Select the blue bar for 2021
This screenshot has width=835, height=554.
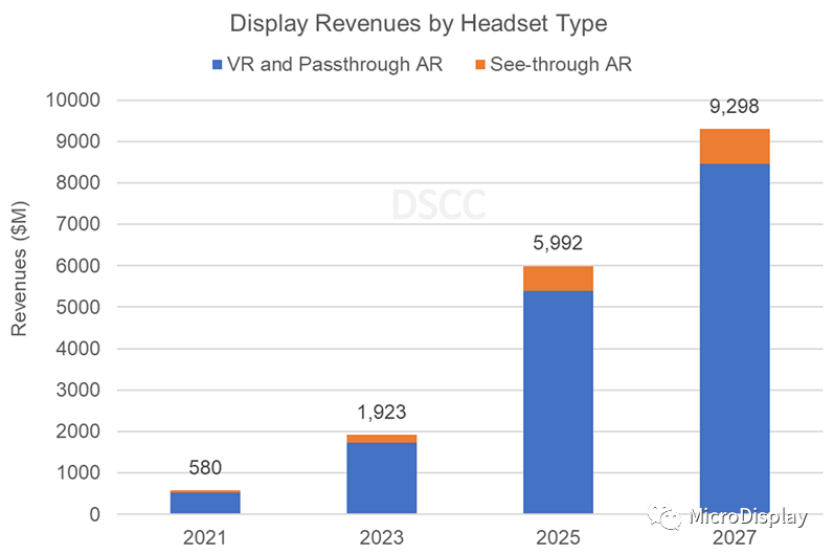tap(205, 503)
